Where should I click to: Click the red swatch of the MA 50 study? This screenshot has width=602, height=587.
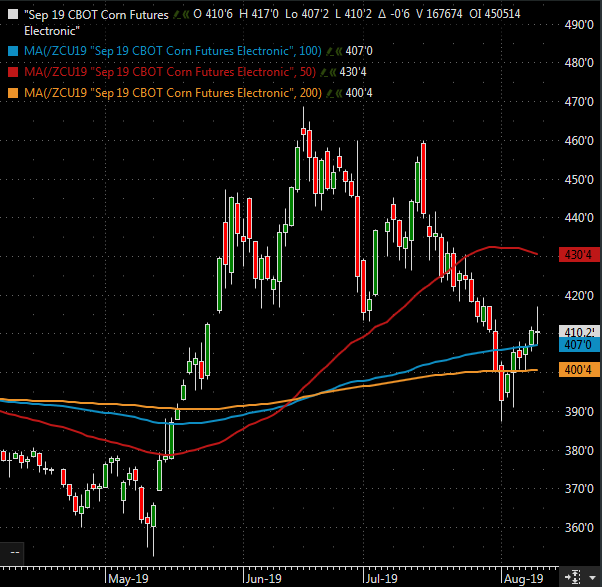pos(13,72)
